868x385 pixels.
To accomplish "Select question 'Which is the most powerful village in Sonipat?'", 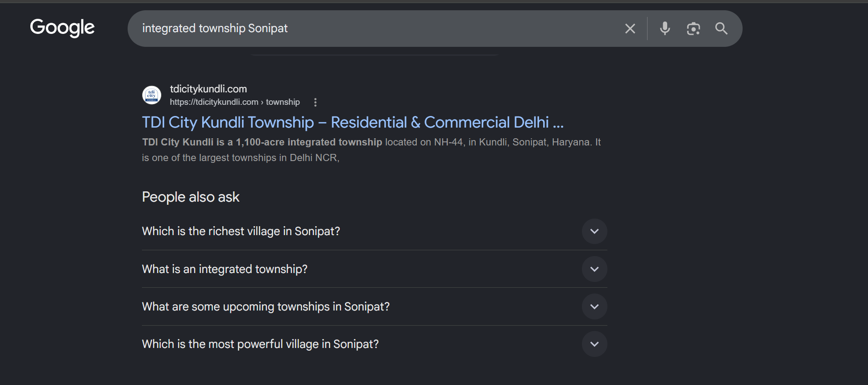I will pos(260,344).
